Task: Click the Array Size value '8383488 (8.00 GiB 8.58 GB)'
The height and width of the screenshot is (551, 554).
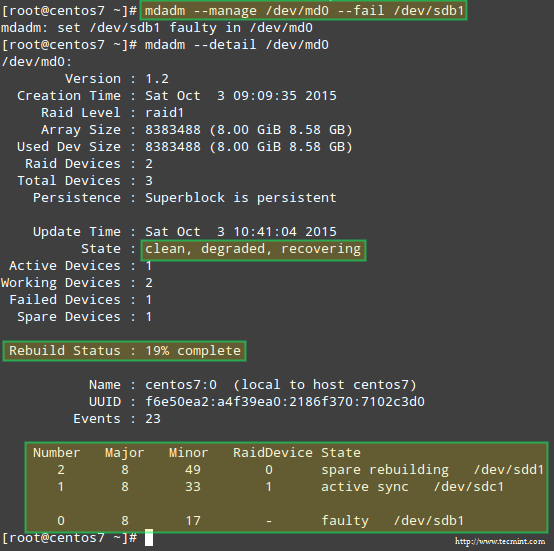Action: click(x=249, y=130)
